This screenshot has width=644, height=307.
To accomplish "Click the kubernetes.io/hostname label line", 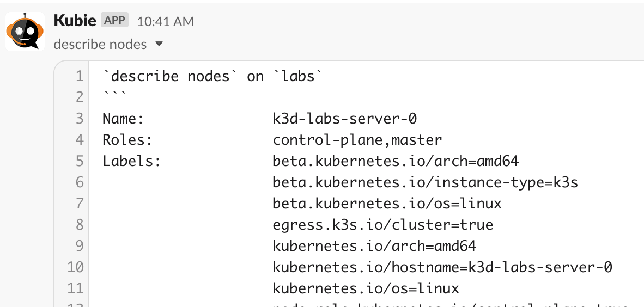I will (442, 267).
